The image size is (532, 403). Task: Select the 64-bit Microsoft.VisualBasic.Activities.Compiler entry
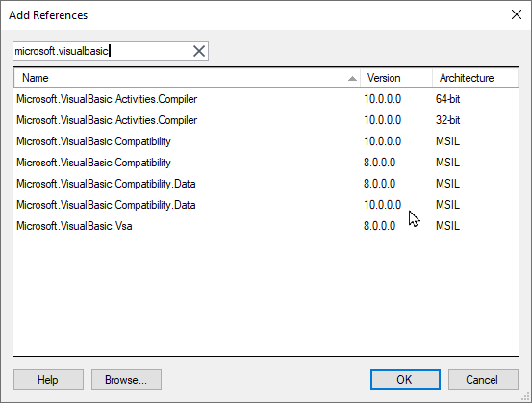coord(266,99)
